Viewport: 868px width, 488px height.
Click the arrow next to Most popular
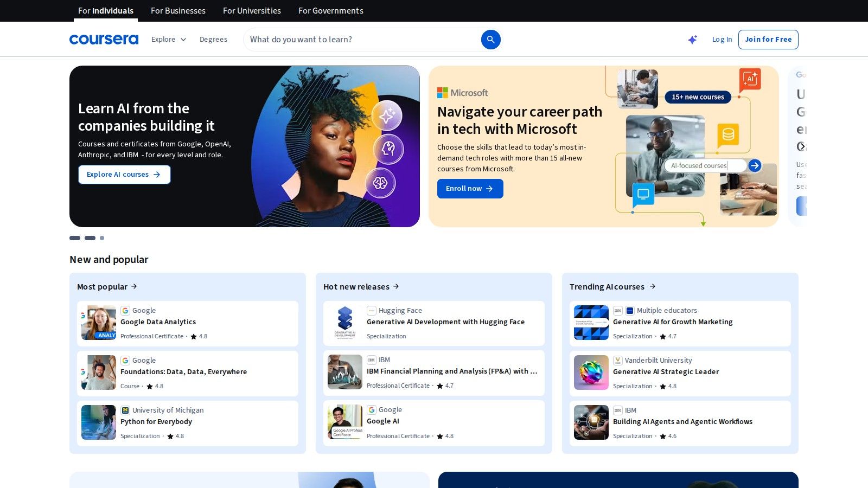[x=134, y=286]
